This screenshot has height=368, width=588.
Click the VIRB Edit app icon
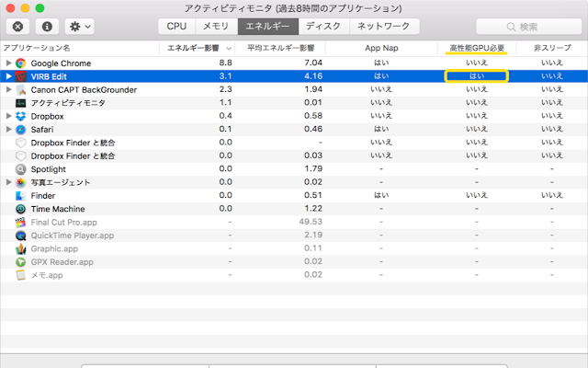pyautogui.click(x=20, y=76)
